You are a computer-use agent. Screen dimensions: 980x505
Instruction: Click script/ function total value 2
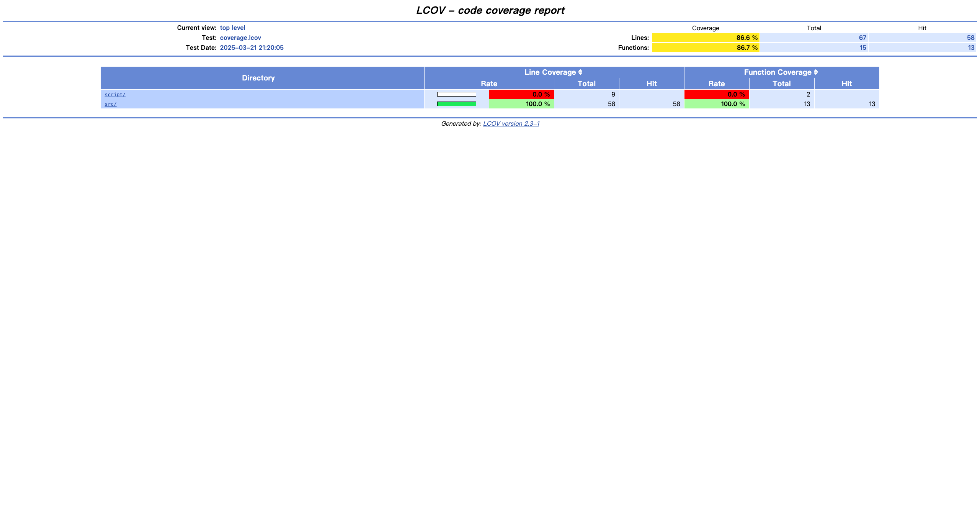click(808, 94)
